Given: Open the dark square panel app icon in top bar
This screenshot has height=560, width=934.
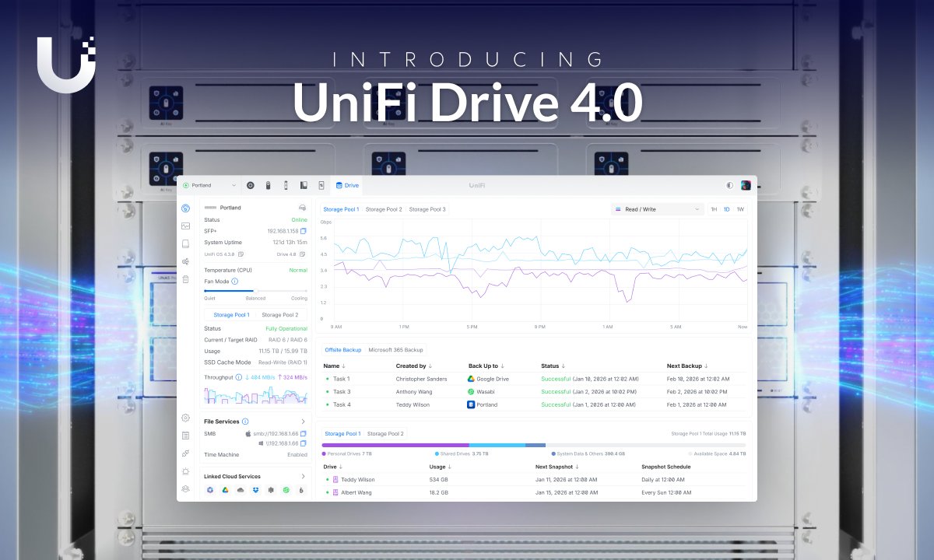Looking at the screenshot, I should [x=303, y=186].
